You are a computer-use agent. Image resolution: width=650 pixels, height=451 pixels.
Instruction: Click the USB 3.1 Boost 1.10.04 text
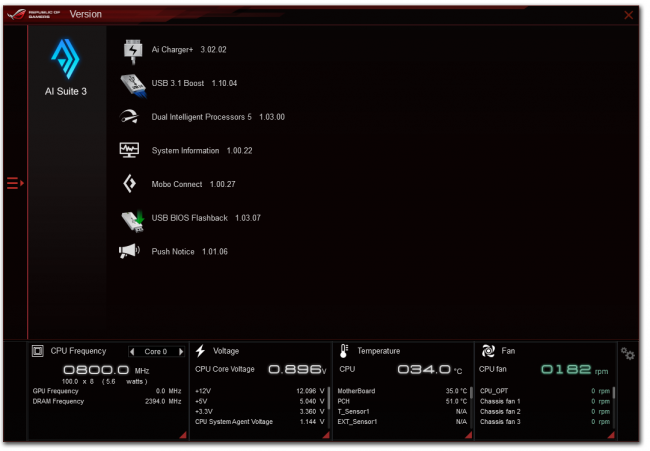click(x=194, y=83)
